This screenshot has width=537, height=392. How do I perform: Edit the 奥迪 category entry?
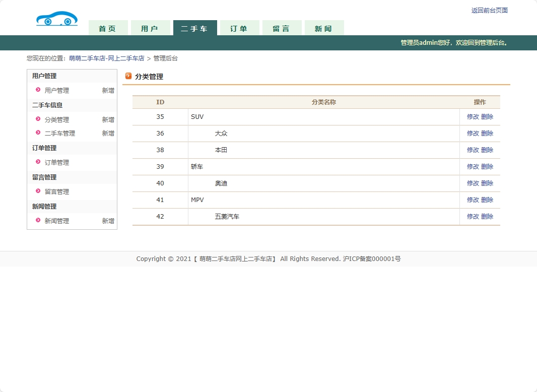point(473,183)
